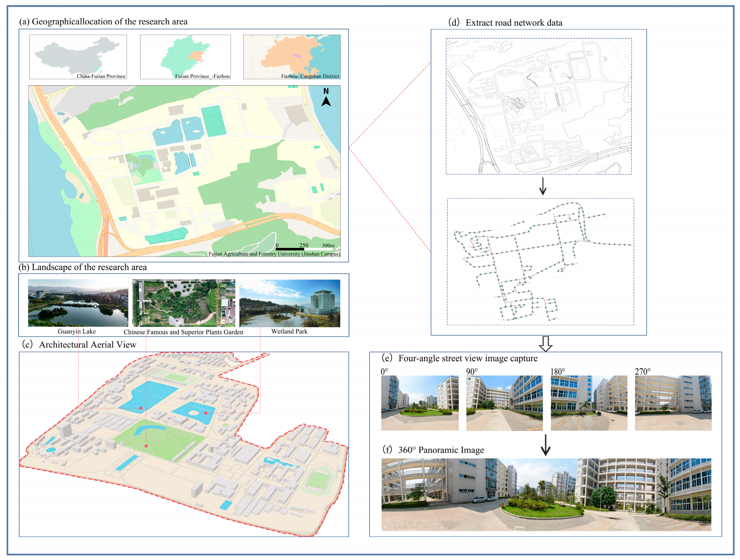Select the 0° street view image
This screenshot has width=740, height=560.
pyautogui.click(x=420, y=403)
